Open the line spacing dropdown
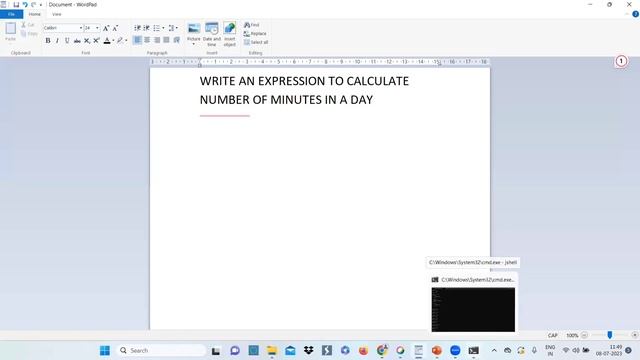This screenshot has height=360, width=640. (x=173, y=28)
